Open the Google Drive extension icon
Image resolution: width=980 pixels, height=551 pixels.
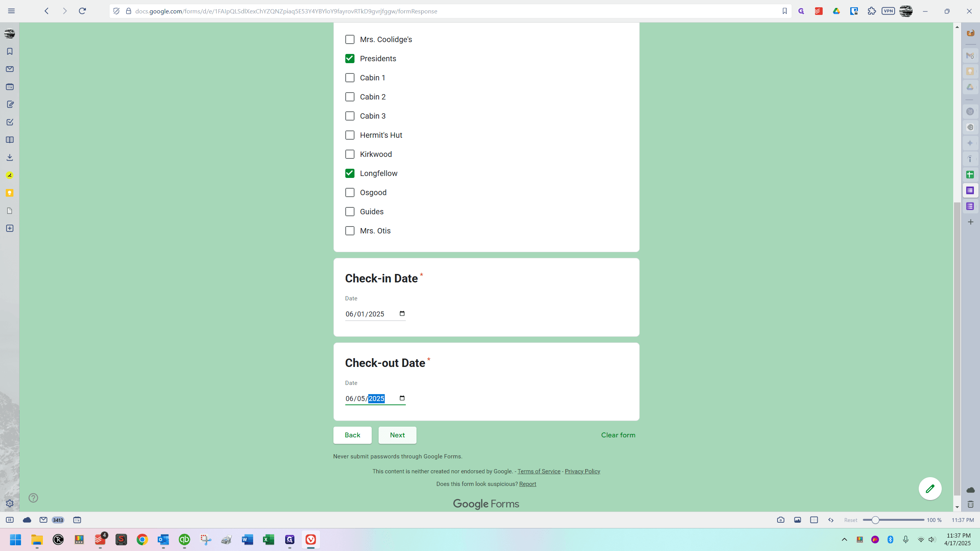[x=836, y=11]
